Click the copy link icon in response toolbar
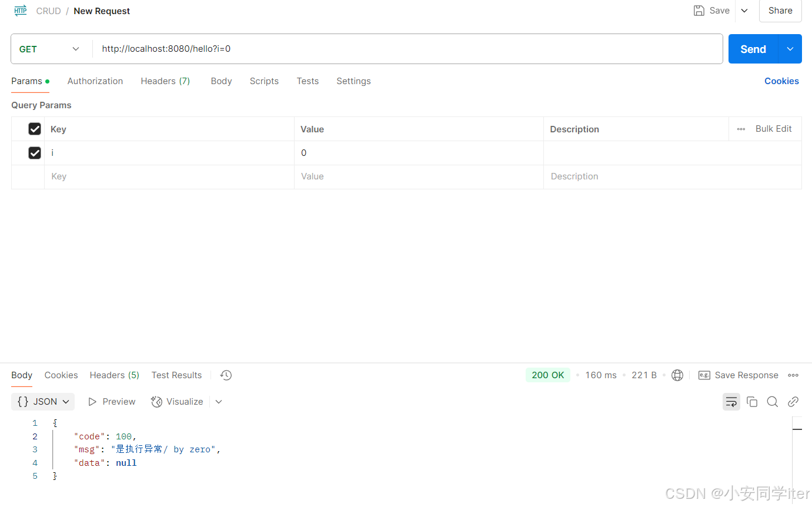This screenshot has height=507, width=812. click(793, 402)
